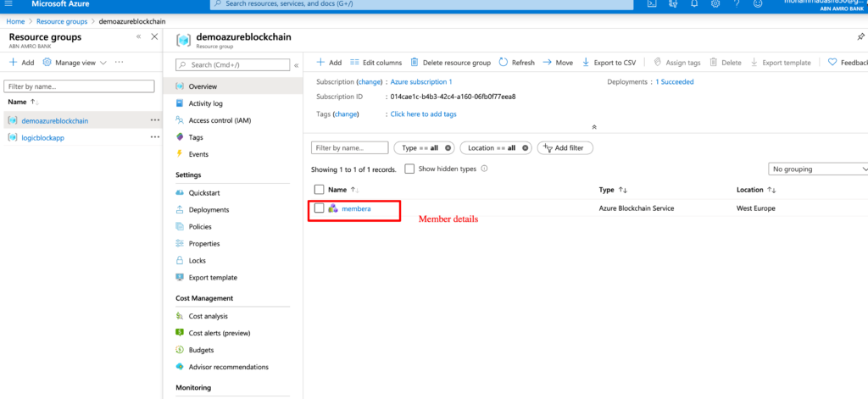Image resolution: width=868 pixels, height=399 pixels.
Task: Click the resources Filter by name field
Action: [350, 148]
